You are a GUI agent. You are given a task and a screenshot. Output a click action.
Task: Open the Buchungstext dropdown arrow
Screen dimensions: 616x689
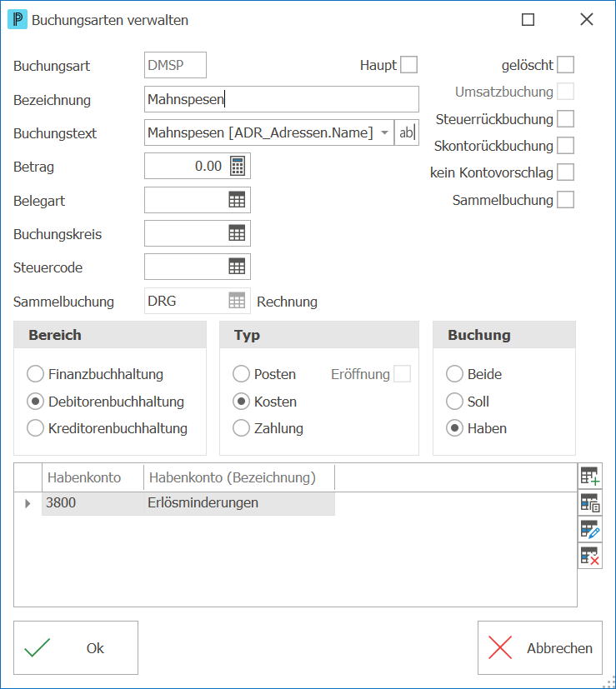pyautogui.click(x=385, y=132)
